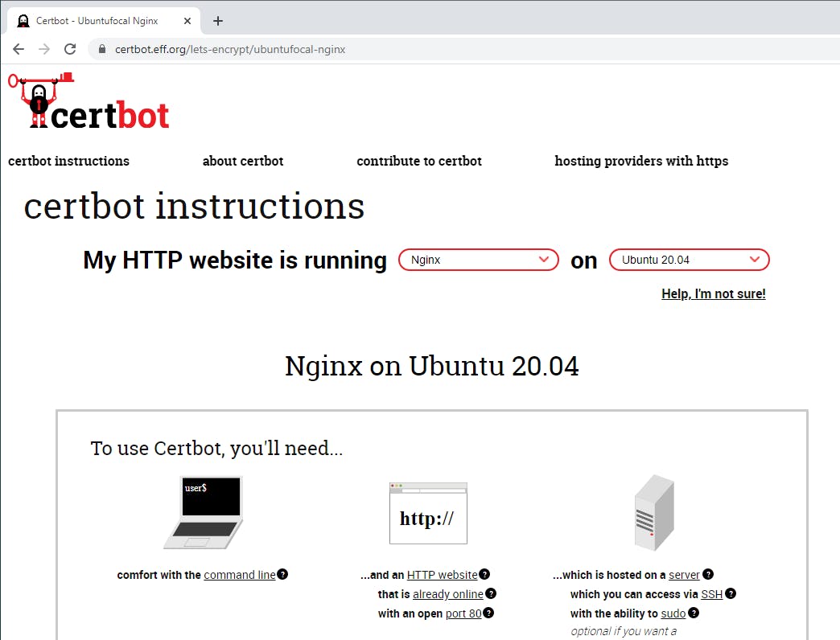Screen dimensions: 840x640
Task: Click help icon next to HTTP website
Action: coord(484,574)
